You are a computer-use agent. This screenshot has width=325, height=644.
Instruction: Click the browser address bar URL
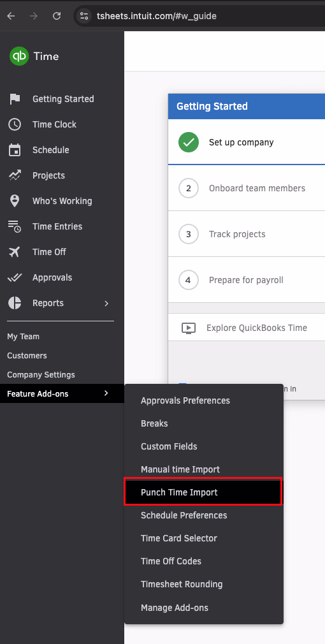click(156, 16)
